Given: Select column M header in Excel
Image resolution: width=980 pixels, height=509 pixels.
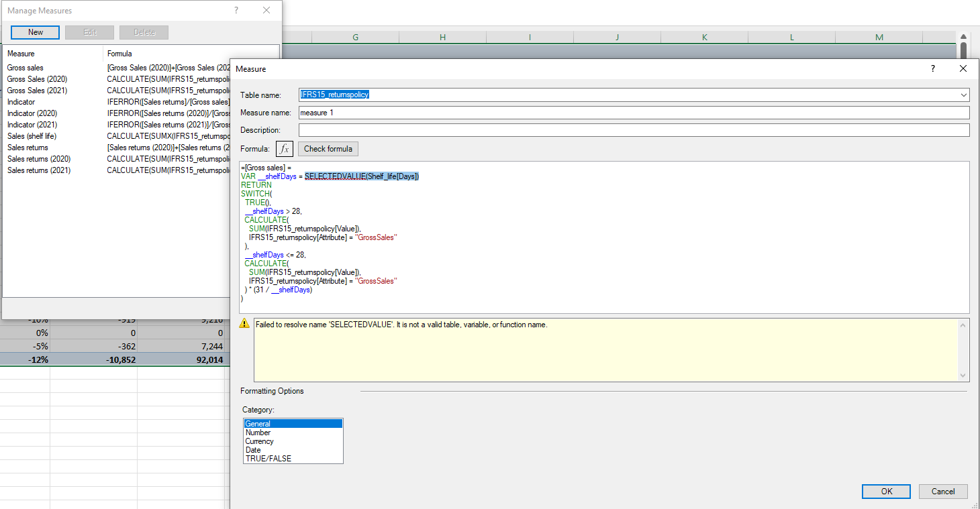Looking at the screenshot, I should (879, 38).
